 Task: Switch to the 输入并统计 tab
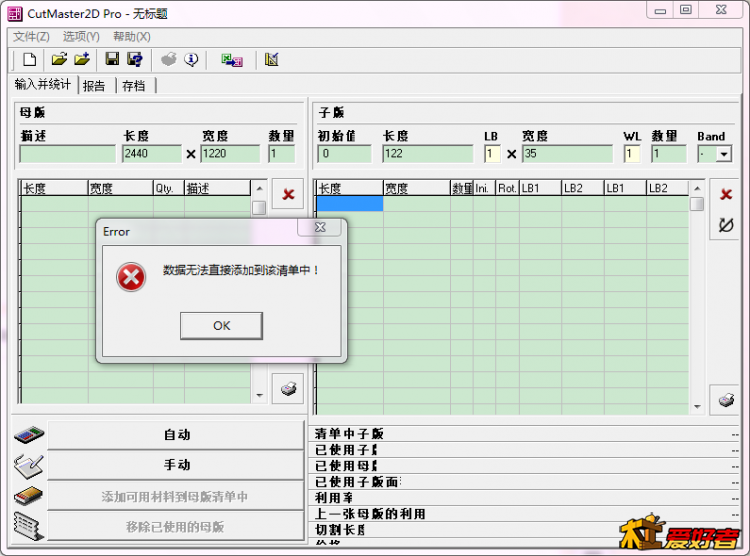coord(43,84)
